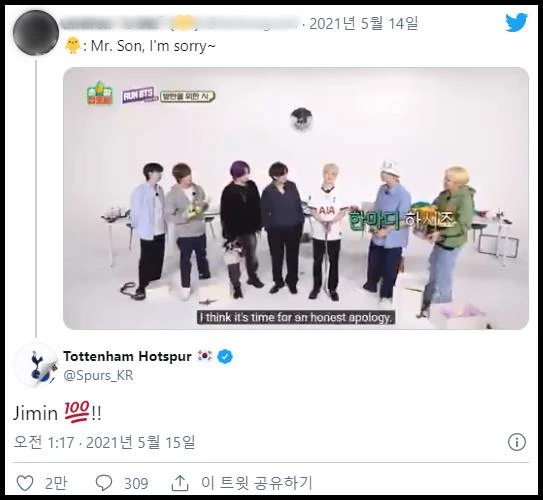Screen dimensions: 543x500
Task: Like the tweet via heart icon
Action: (x=25, y=483)
